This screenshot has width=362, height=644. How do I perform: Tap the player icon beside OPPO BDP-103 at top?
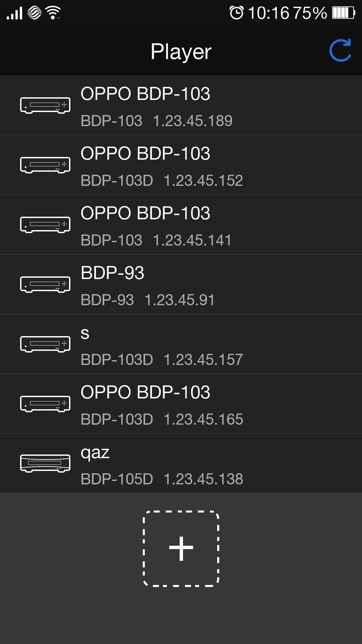45,105
